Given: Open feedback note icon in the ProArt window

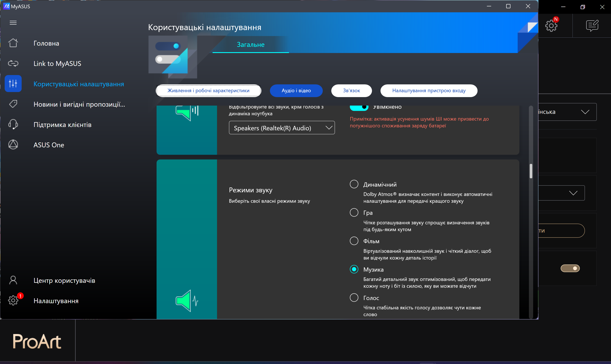Looking at the screenshot, I should tap(592, 25).
